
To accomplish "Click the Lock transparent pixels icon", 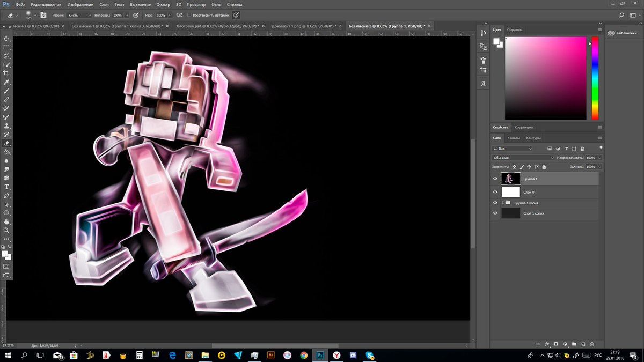I will 514,167.
